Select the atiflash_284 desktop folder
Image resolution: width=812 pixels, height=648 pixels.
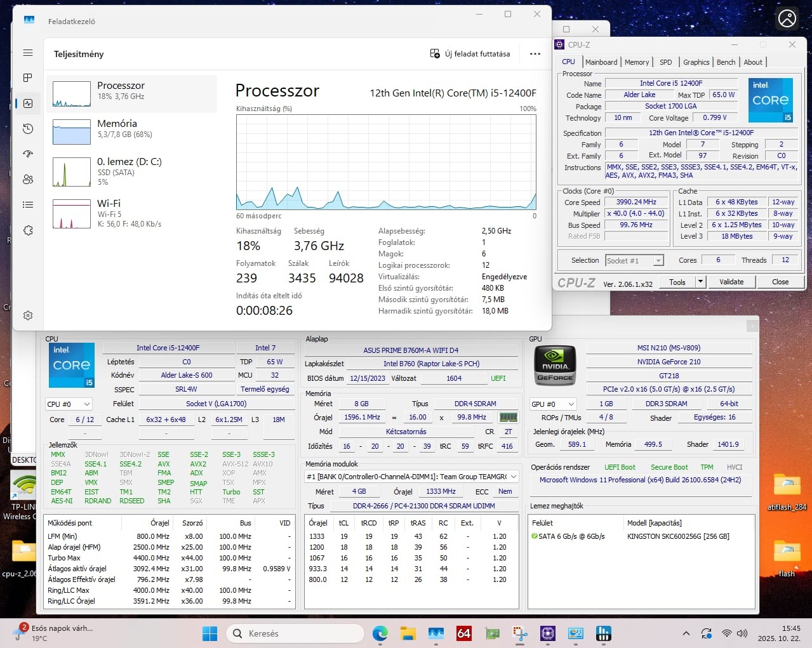tap(787, 493)
